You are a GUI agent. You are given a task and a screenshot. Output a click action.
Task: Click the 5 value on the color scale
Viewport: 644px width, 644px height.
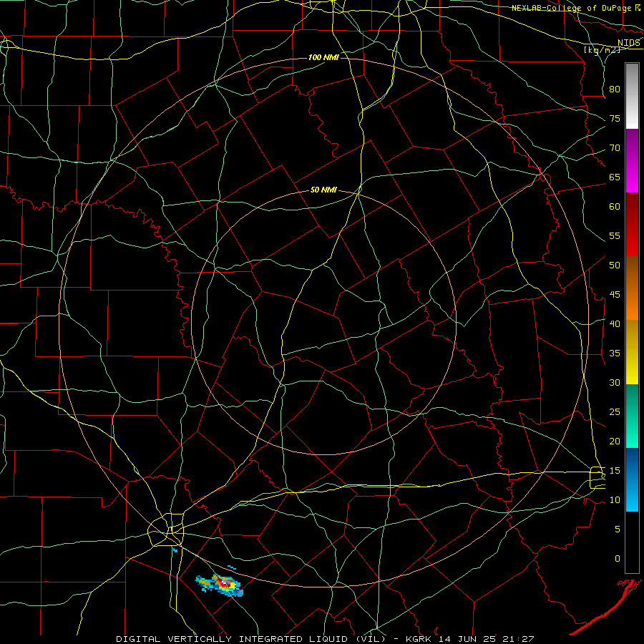tap(618, 530)
